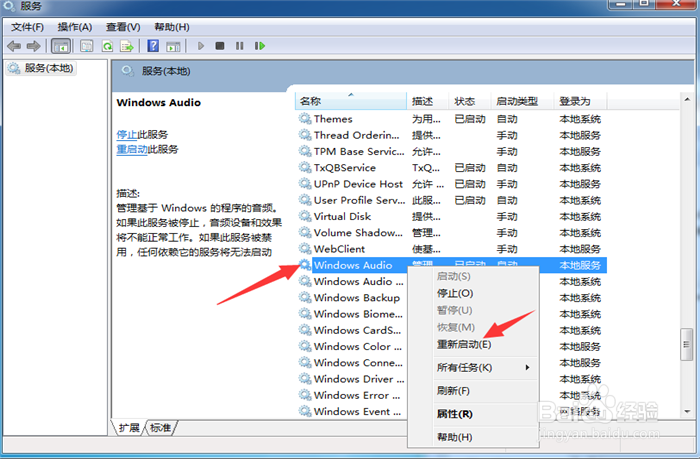Click the Export list toolbar icon
The width and height of the screenshot is (700, 459).
pos(127,46)
